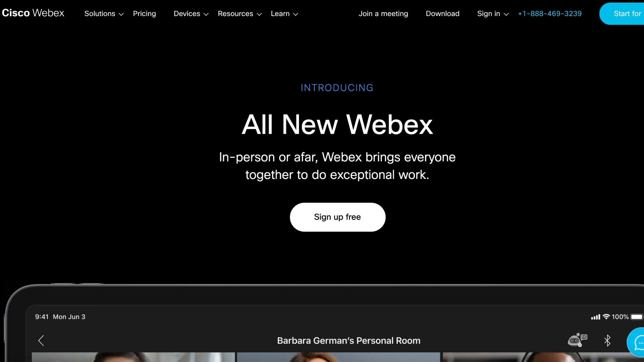Screen dimensions: 644x362
Task: Click the WiFi status icon in status bar
Action: (606, 317)
